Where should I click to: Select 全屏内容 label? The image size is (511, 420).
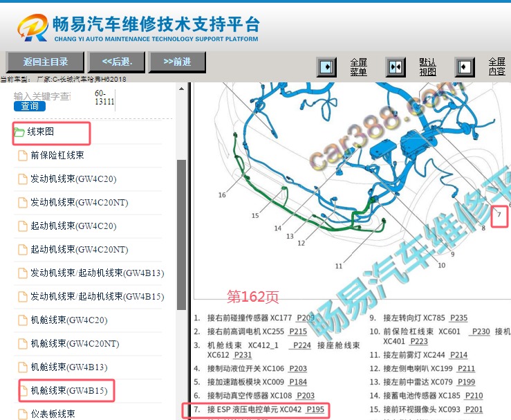[x=497, y=66]
